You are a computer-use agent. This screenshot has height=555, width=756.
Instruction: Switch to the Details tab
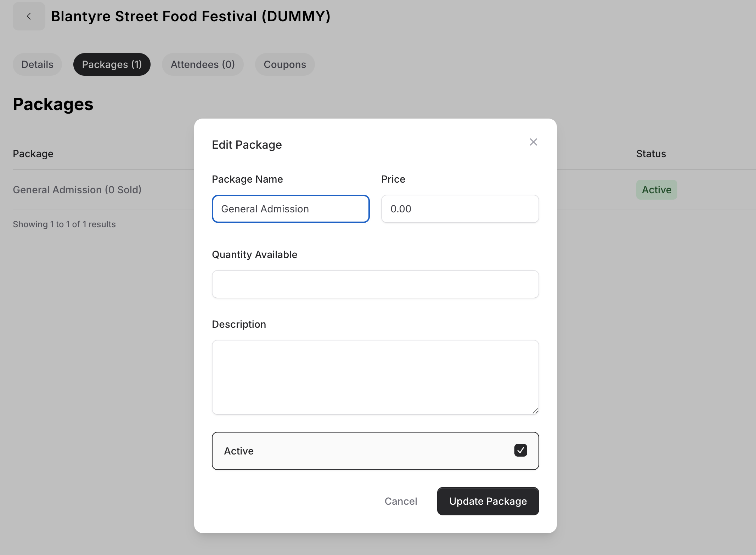(x=37, y=64)
